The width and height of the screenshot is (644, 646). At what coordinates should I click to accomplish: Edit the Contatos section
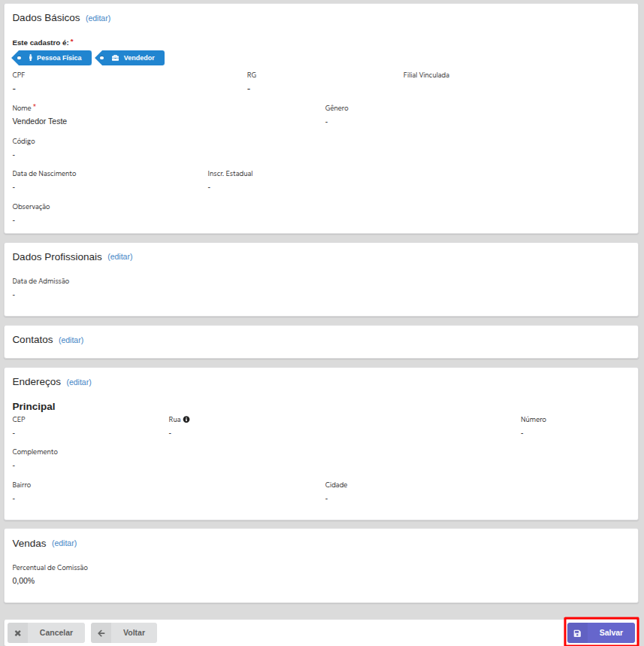(x=71, y=340)
